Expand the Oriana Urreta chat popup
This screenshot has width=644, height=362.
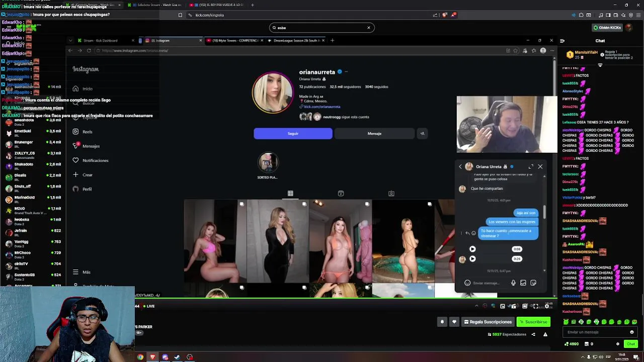(531, 166)
